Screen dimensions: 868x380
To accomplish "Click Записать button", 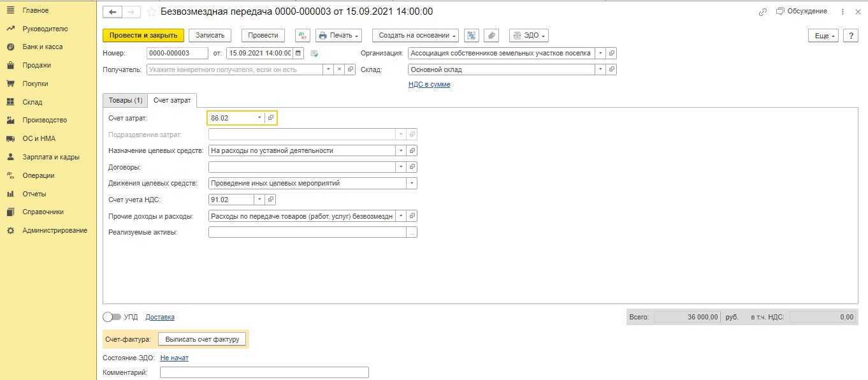I will [x=210, y=36].
